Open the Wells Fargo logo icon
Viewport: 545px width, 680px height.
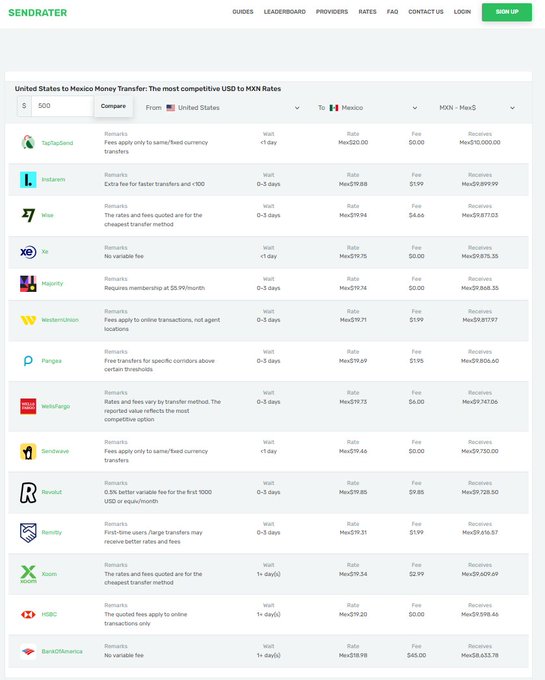click(28, 406)
